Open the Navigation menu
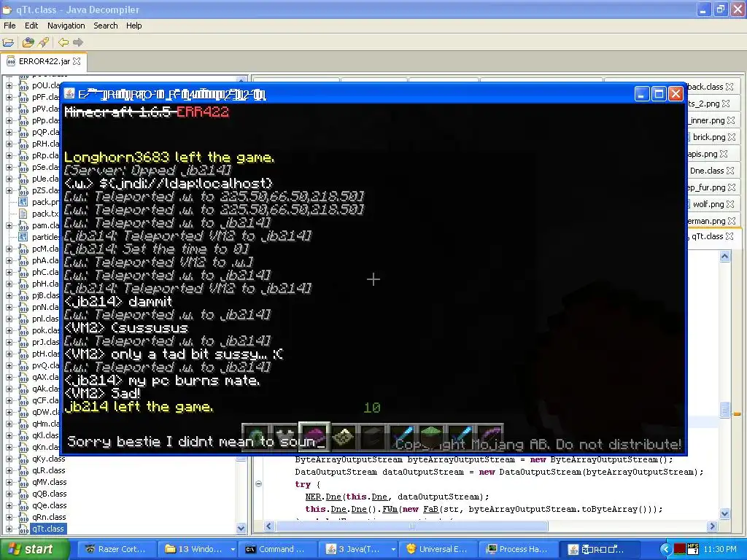This screenshot has width=747, height=560. point(66,26)
